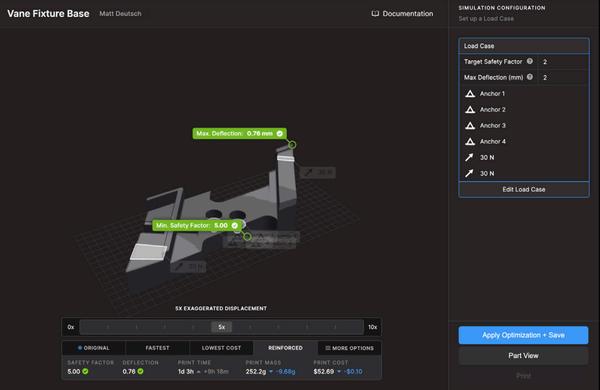The width and height of the screenshot is (600, 390).
Task: Click the Min. Safety Factor 5.00 label
Action: tap(197, 225)
